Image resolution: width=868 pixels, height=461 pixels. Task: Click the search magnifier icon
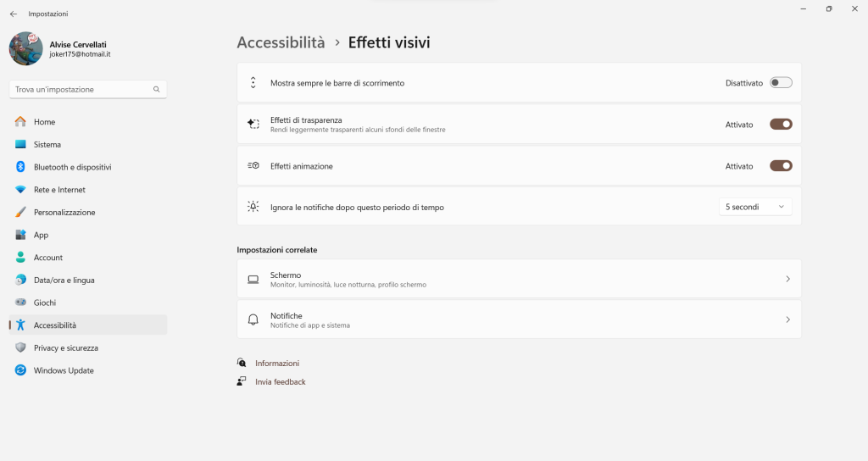tap(157, 89)
